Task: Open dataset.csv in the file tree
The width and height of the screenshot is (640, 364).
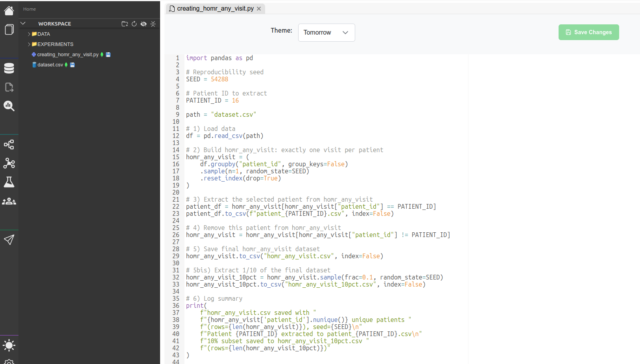Action: coord(50,65)
